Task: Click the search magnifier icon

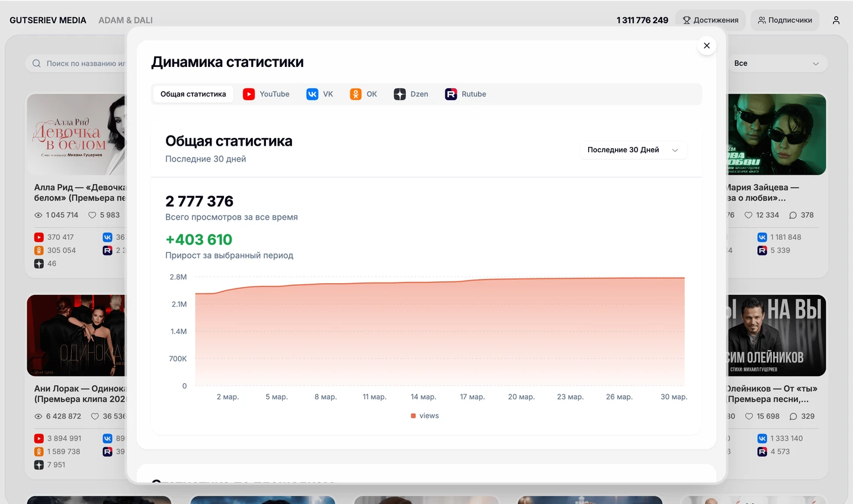Action: 37,63
